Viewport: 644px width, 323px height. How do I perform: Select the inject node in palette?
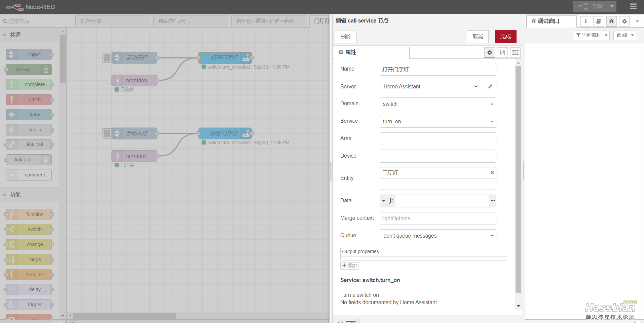[x=29, y=54]
